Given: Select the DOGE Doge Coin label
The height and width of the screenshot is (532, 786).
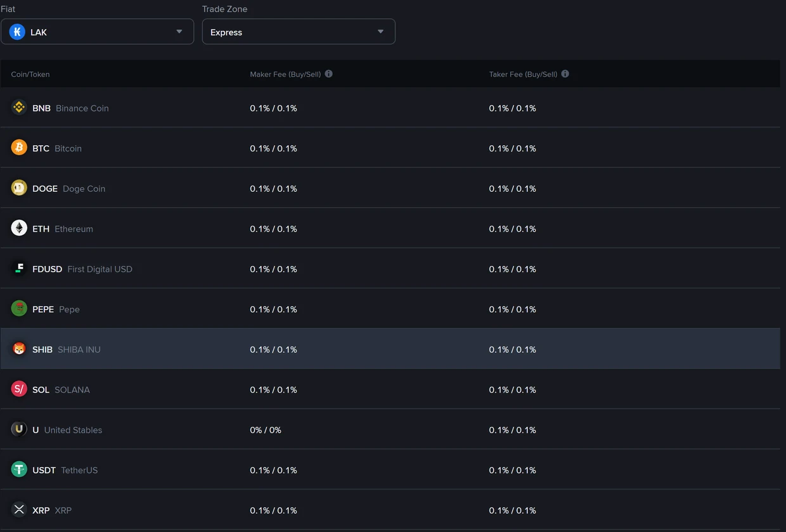Looking at the screenshot, I should pos(69,189).
